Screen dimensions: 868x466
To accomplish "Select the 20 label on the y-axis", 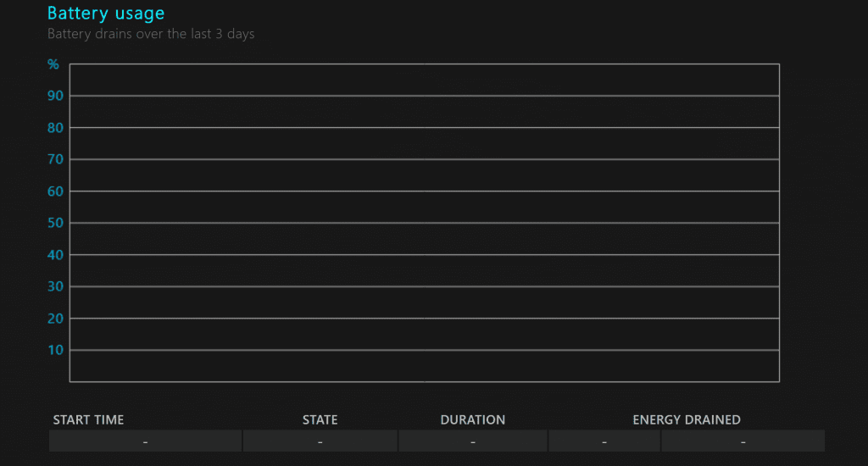I will coord(56,319).
